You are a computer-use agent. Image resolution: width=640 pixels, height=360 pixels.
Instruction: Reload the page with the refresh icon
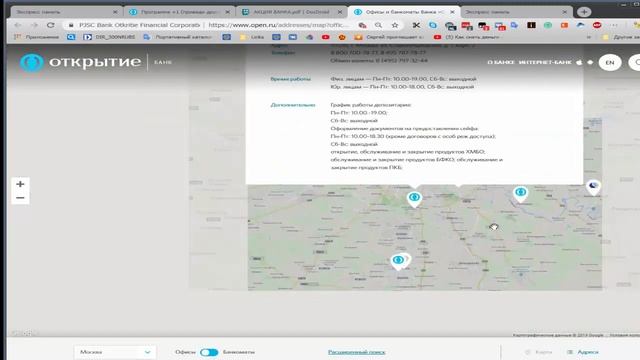[51, 25]
